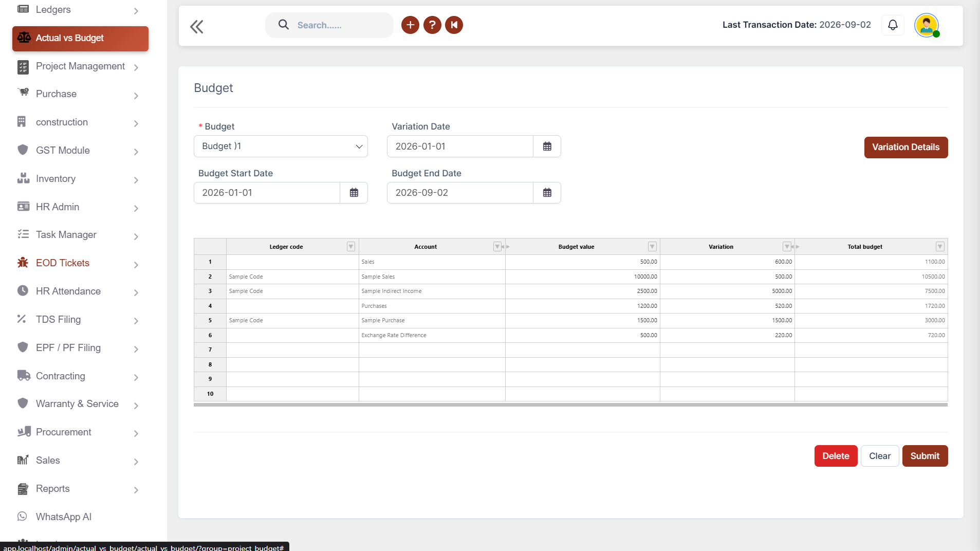Click the Purchase cart icon
This screenshot has width=980, height=551.
click(x=23, y=93)
